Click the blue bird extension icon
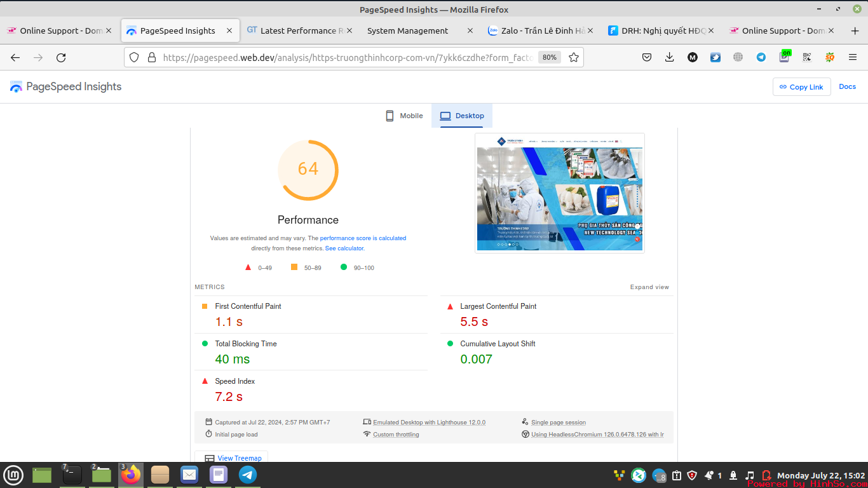Viewport: 868px width, 488px height. pos(715,57)
